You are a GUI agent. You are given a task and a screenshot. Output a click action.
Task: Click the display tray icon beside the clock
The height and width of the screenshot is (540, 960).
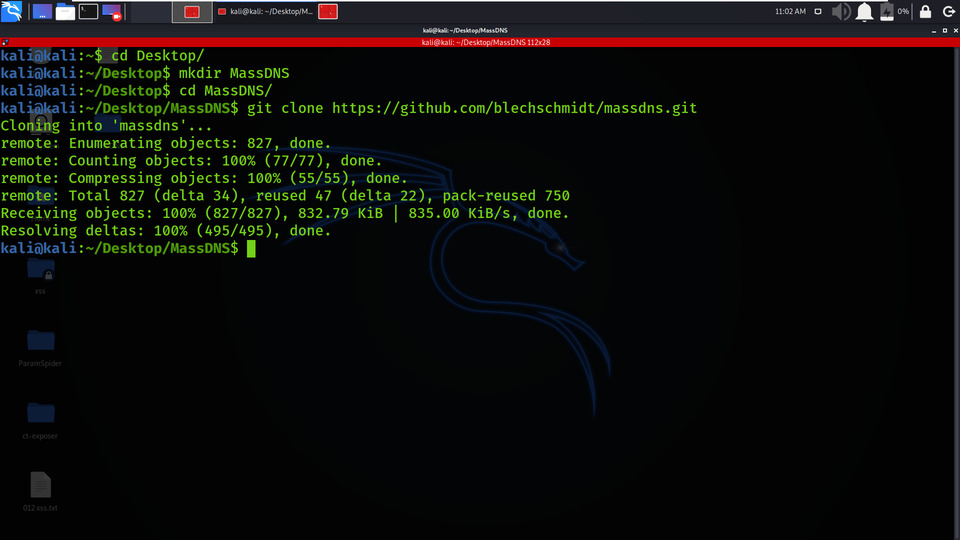(x=818, y=12)
